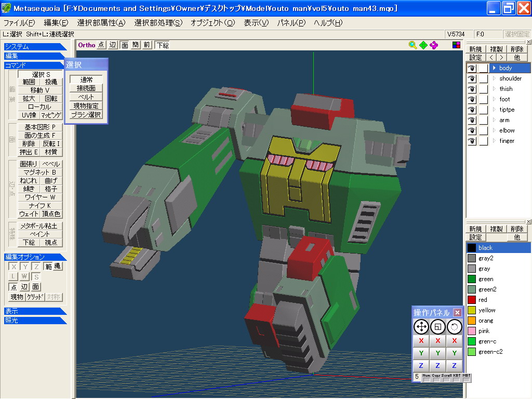Toggle the eye icon for foot
Image resolution: width=532 pixels, height=399 pixels.
(x=472, y=99)
